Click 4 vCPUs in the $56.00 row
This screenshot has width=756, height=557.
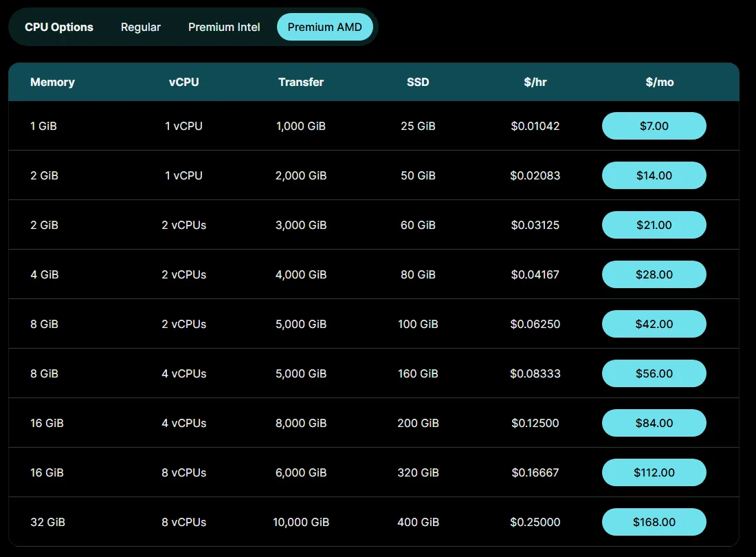[x=184, y=373]
